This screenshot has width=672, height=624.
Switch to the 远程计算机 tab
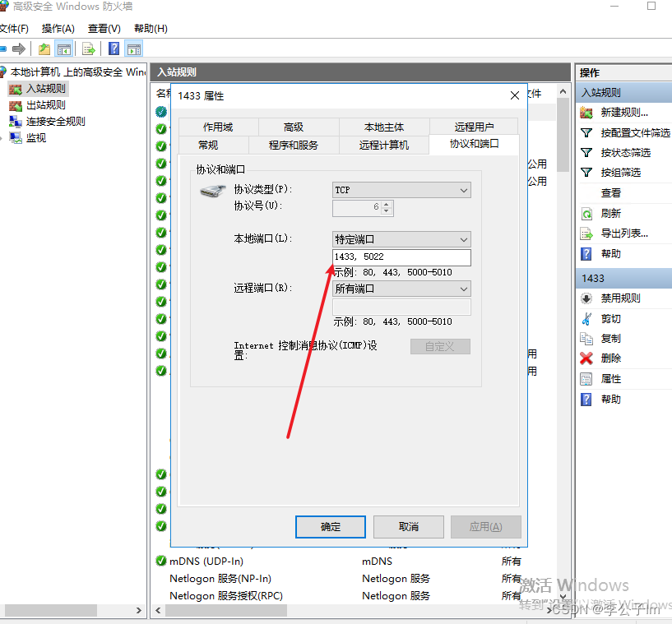coord(384,146)
